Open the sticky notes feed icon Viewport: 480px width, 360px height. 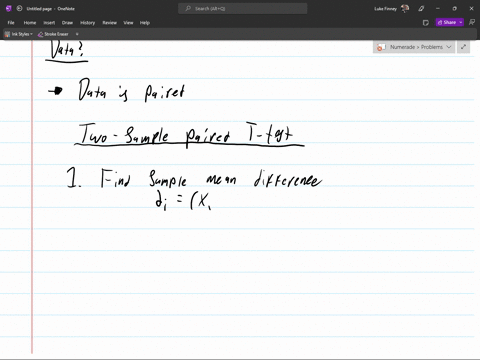(x=426, y=23)
